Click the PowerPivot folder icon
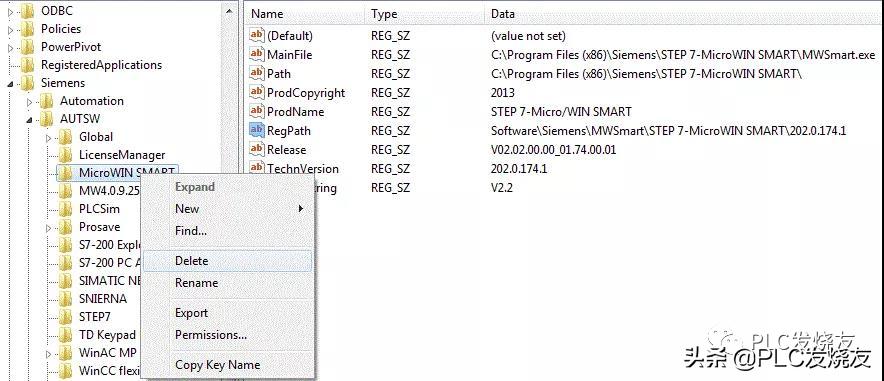Screen dimensions: 884x381 point(28,47)
